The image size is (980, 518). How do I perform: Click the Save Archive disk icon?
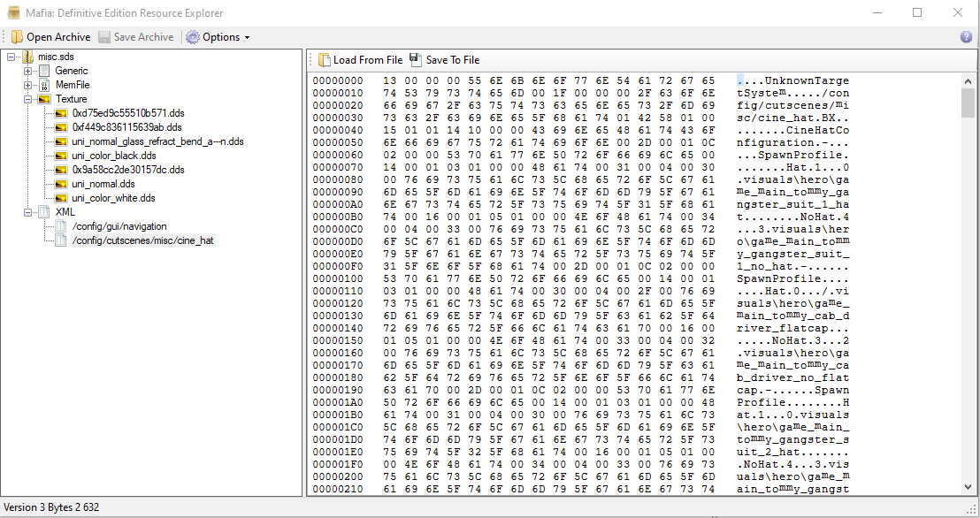104,37
